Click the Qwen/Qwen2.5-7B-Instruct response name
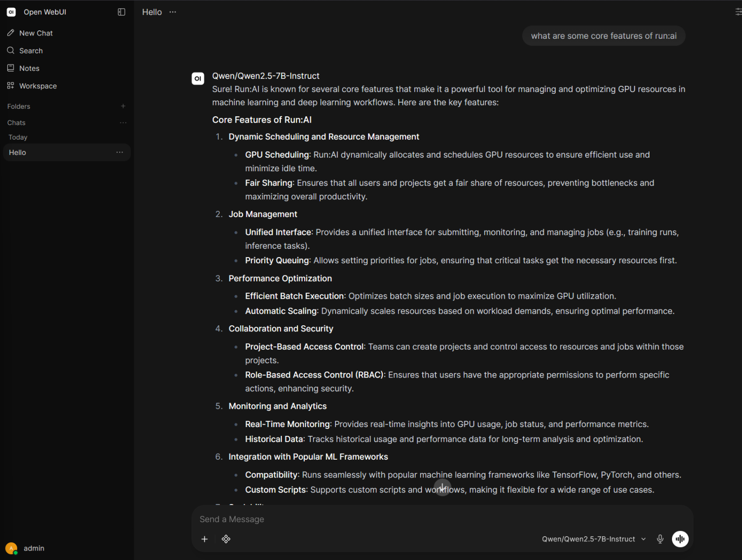Image resolution: width=742 pixels, height=560 pixels. 266,76
